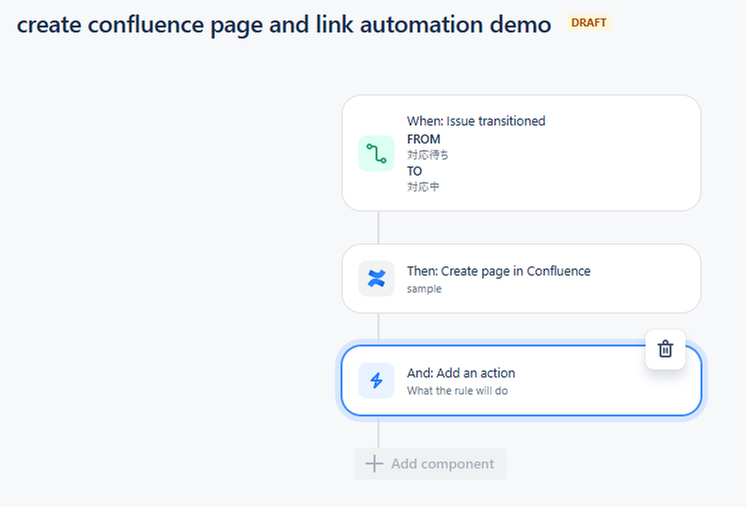746x507 pixels.
Task: Click the 'sample' subtitle text
Action: (x=424, y=289)
